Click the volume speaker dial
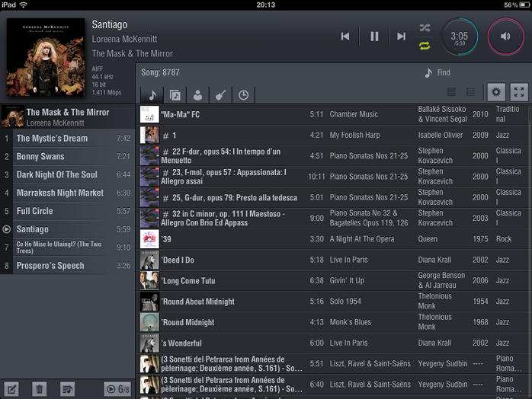Viewport: 532px width, 399px height. coord(505,37)
